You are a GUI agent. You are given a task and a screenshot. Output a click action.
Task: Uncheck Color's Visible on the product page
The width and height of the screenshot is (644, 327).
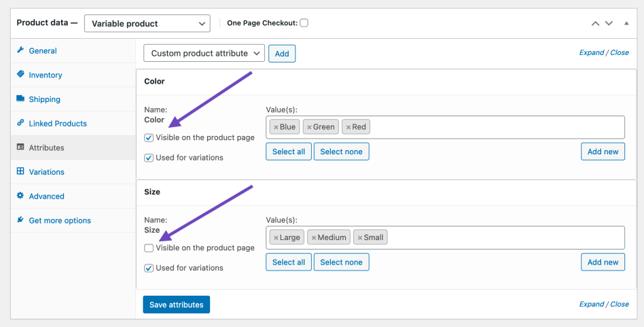149,137
